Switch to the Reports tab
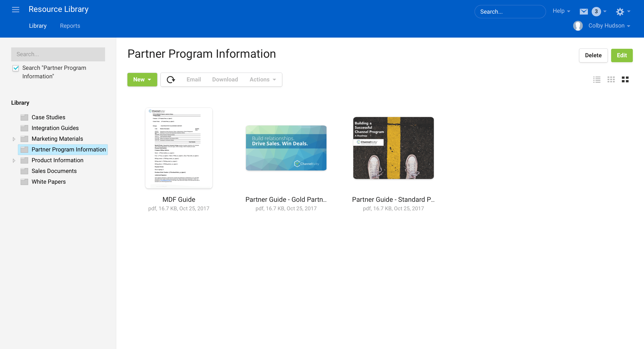The height and width of the screenshot is (349, 644). [x=70, y=26]
